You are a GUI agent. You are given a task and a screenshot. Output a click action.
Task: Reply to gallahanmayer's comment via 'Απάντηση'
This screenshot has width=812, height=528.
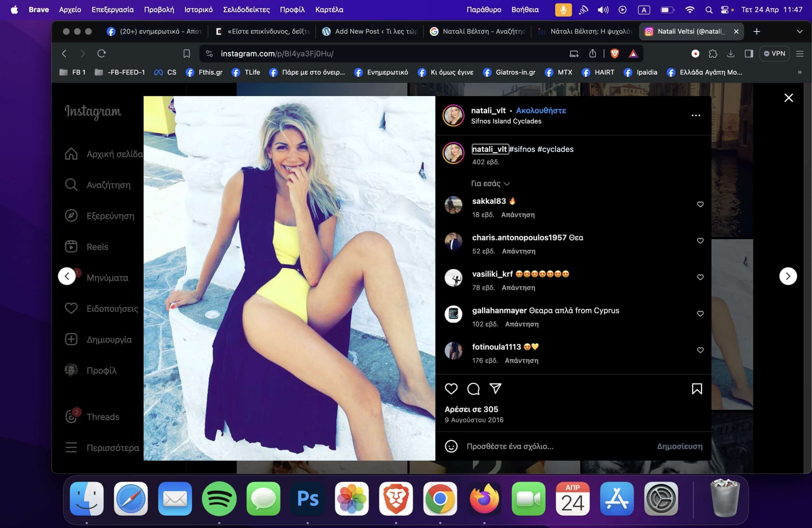tap(522, 324)
